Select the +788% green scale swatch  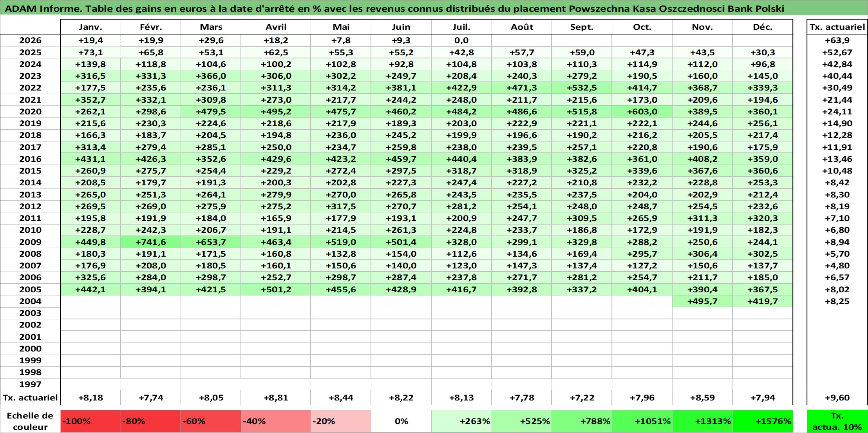pos(582,421)
